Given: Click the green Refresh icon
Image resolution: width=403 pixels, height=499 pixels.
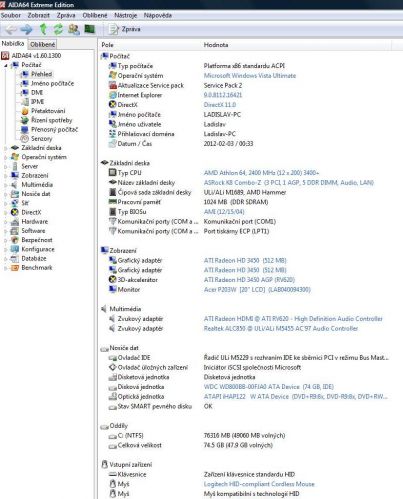Looking at the screenshot, I should [58, 29].
